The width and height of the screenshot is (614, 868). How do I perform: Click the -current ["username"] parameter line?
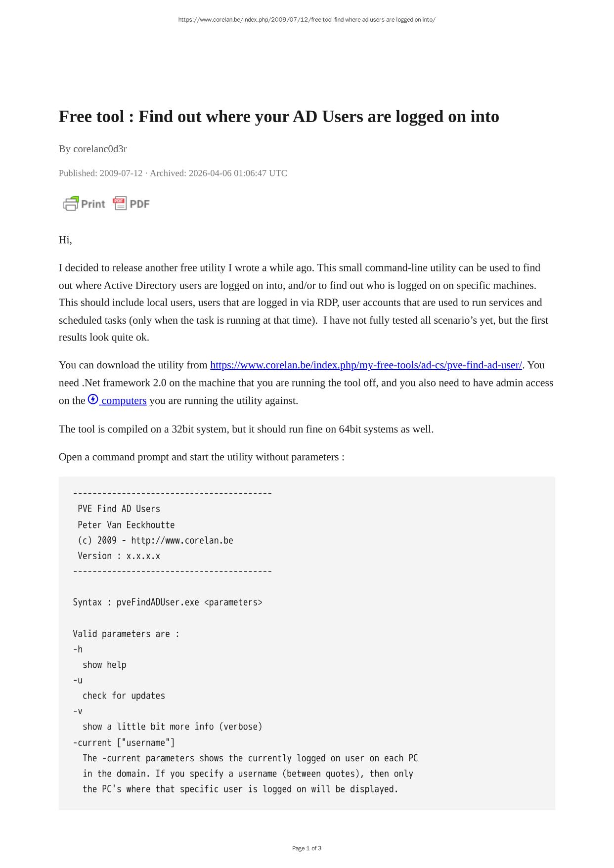[124, 742]
